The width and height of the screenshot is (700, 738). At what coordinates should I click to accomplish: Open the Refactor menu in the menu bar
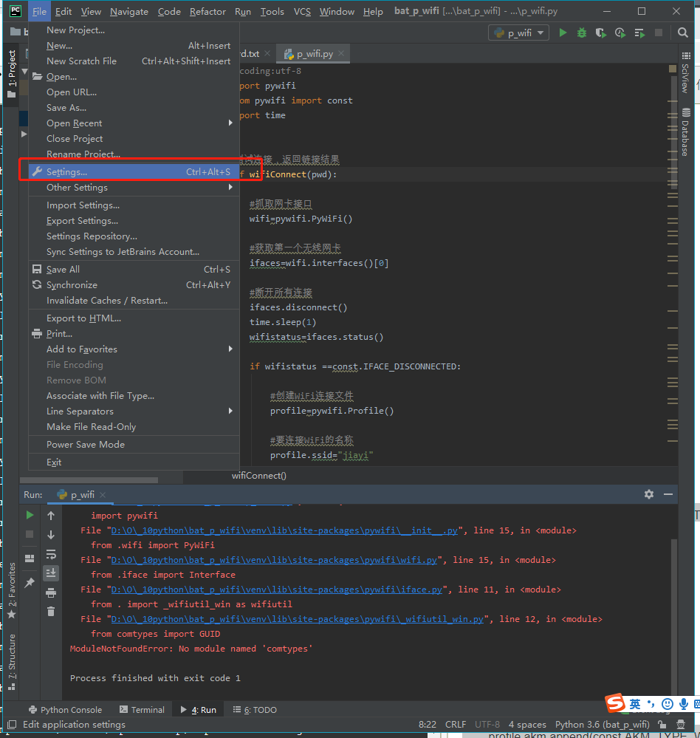click(207, 11)
